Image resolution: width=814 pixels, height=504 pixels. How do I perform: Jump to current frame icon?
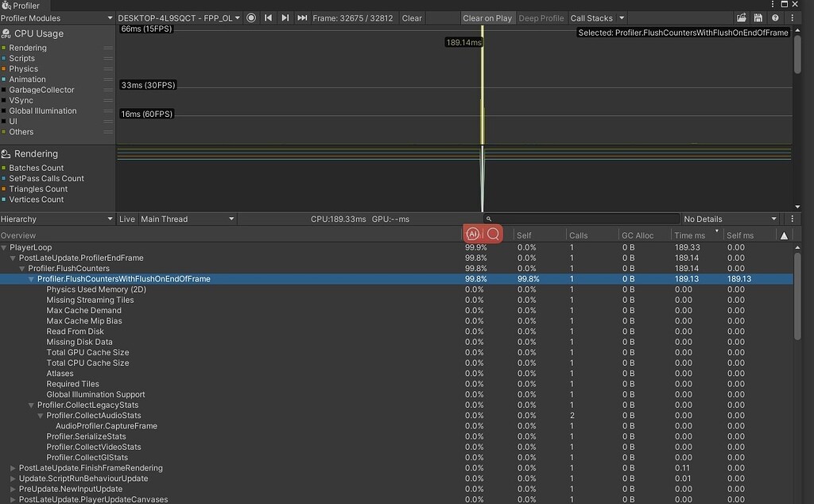(x=302, y=17)
